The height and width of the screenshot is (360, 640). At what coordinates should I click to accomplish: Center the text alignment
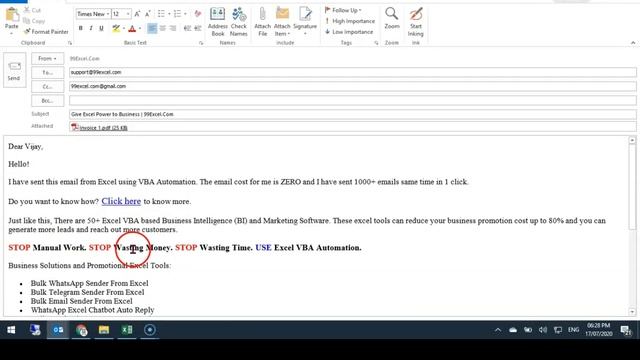click(x=162, y=28)
